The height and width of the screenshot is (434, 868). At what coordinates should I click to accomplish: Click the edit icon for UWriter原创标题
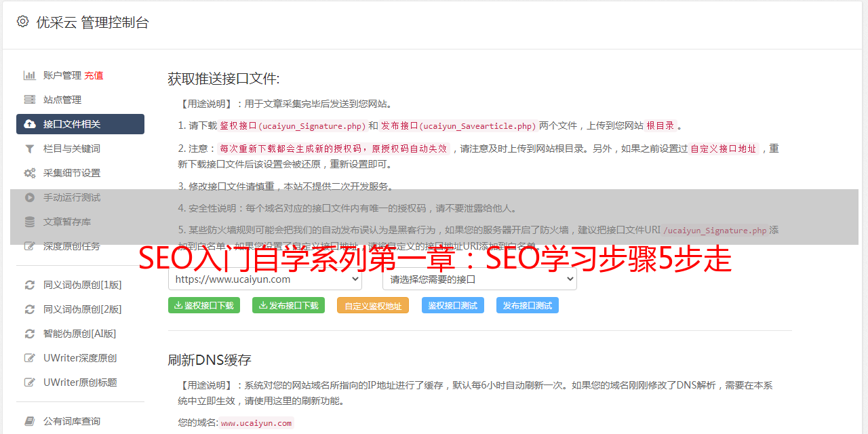coord(30,382)
